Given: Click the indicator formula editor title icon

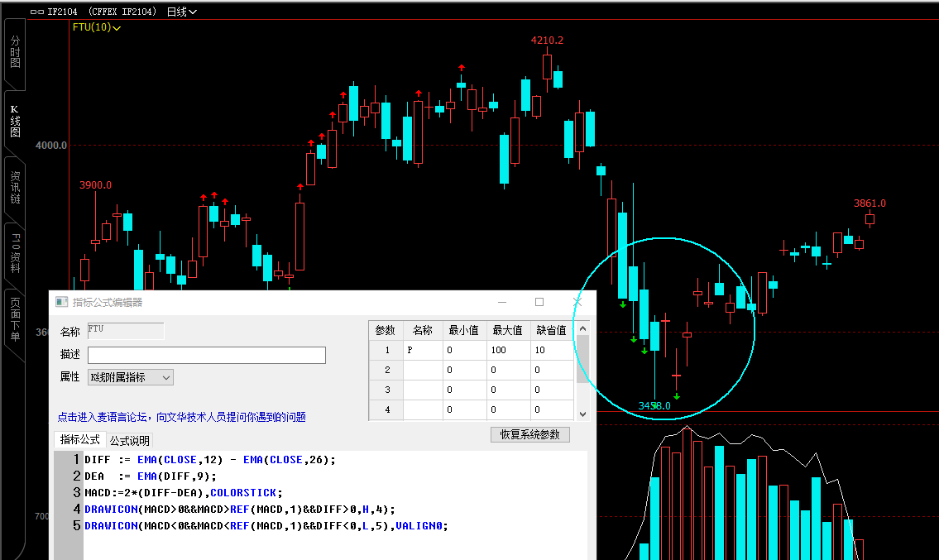Looking at the screenshot, I should pos(61,302).
